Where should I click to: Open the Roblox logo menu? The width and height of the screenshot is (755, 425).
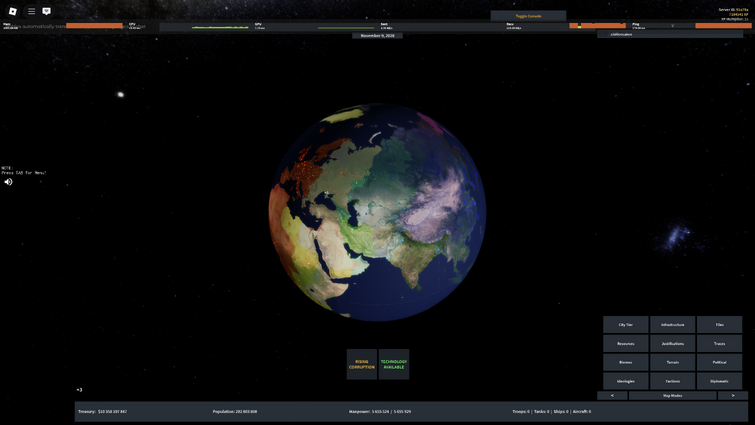pos(13,11)
